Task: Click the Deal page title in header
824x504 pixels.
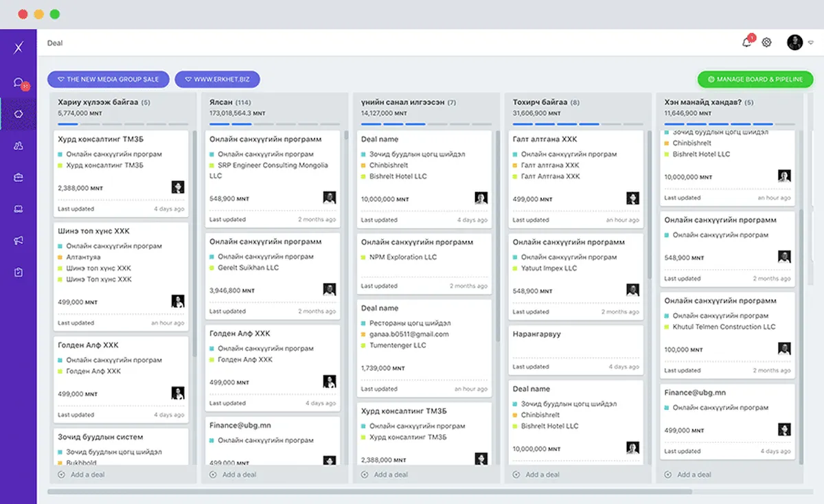Action: tap(55, 43)
